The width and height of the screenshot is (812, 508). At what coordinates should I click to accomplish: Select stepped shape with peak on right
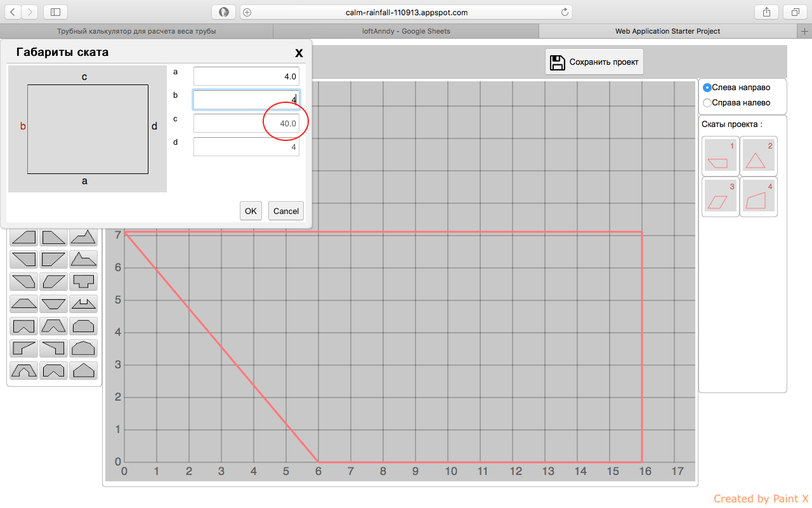[83, 237]
